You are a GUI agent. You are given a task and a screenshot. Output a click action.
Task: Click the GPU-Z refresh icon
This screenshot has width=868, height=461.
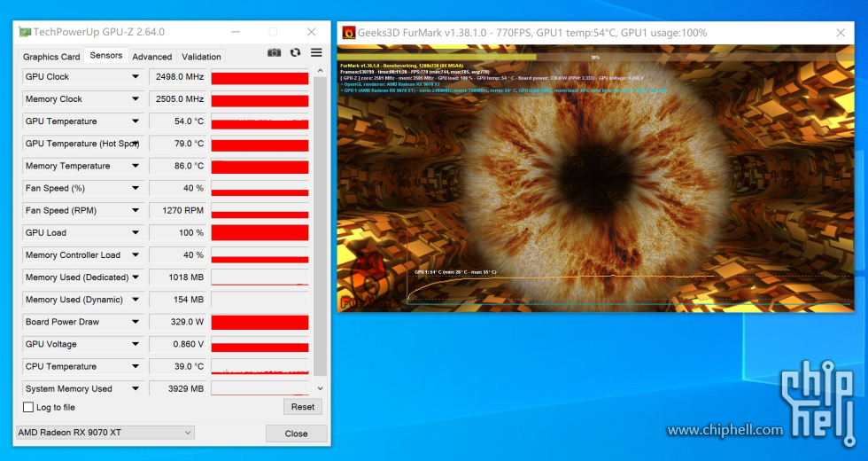click(x=295, y=52)
